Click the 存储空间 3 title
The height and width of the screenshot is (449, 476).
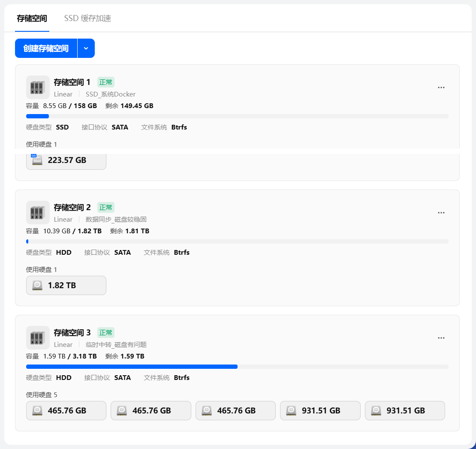pyautogui.click(x=72, y=333)
